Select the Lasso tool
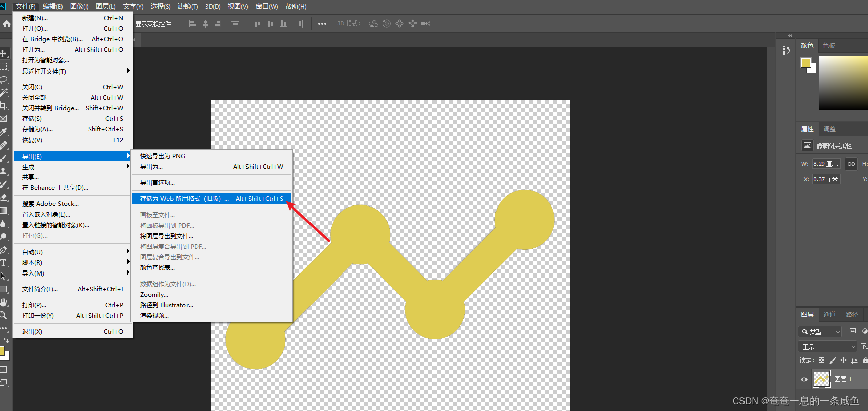This screenshot has width=868, height=411. coord(4,80)
